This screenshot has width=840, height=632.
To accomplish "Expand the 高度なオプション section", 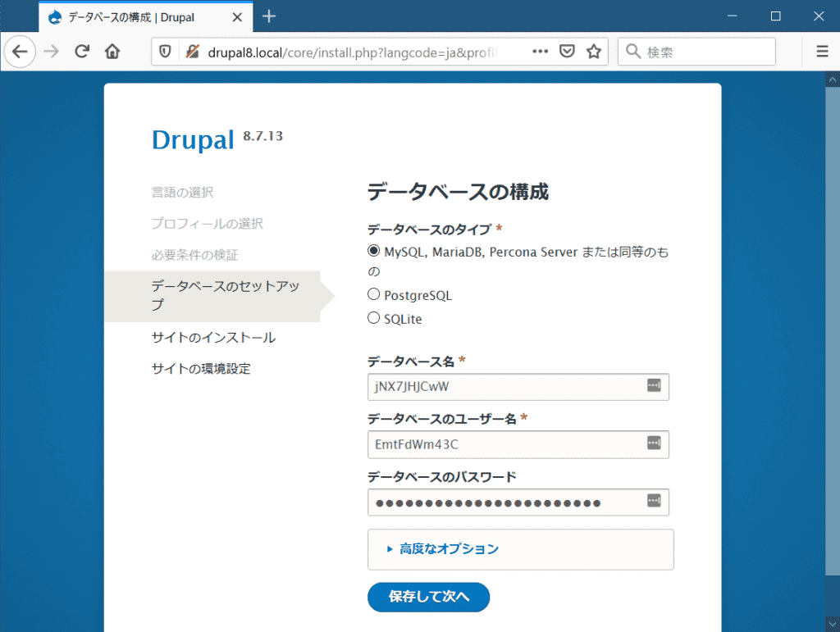I will point(449,549).
